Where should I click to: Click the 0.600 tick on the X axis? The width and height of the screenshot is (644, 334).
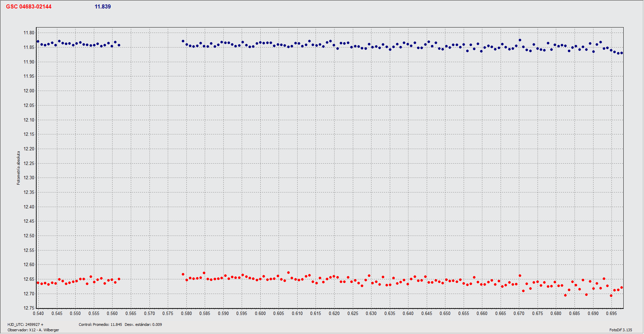point(260,313)
